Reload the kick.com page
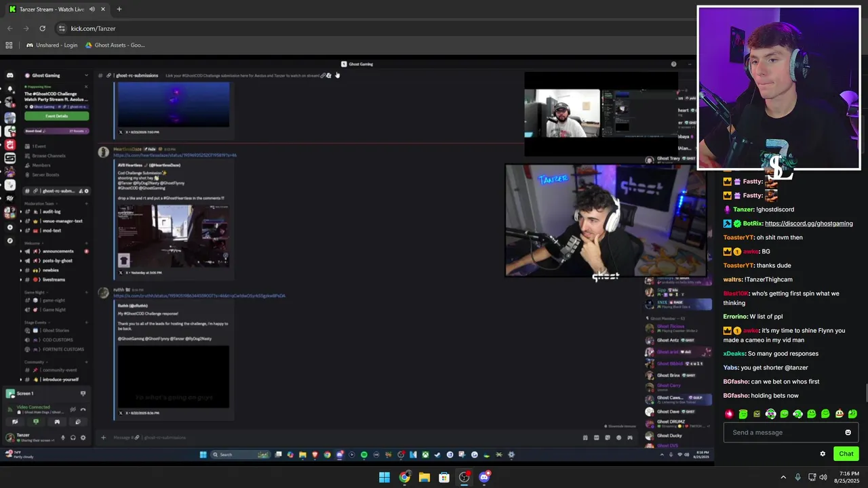868x488 pixels. 42,28
